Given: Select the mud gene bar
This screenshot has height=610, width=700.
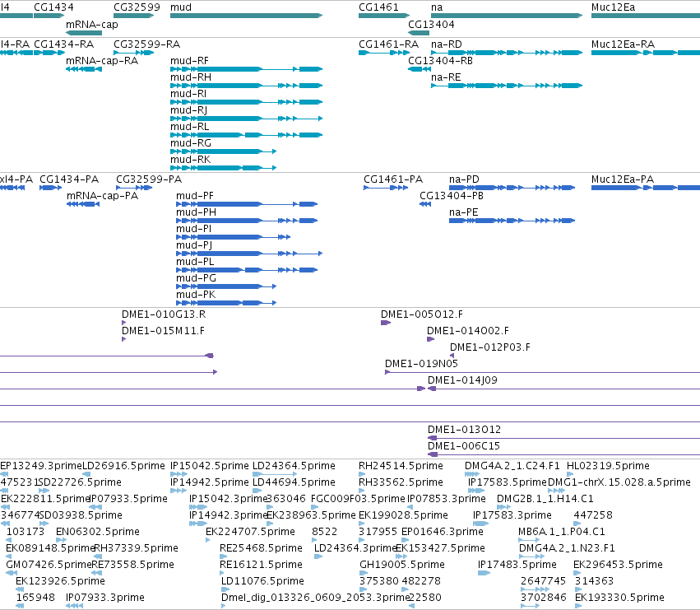Looking at the screenshot, I should pyautogui.click(x=246, y=16).
